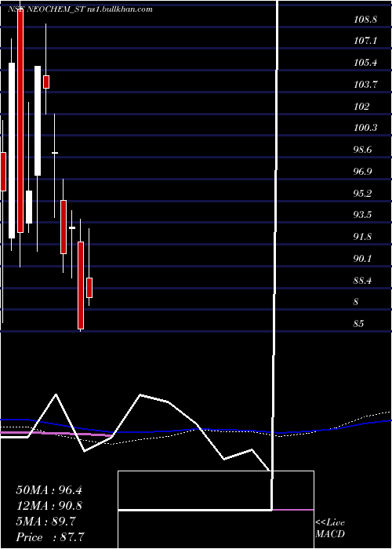Click the 105.4 price axis label
This screenshot has width=392, height=549.
(365, 63)
